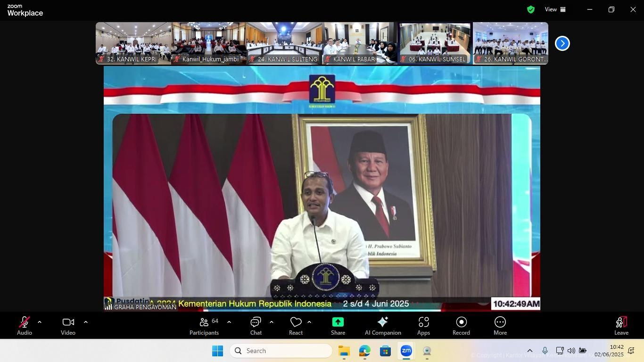Viewport: 644px width, 362px height.
Task: Open the Chat panel
Action: (x=256, y=325)
